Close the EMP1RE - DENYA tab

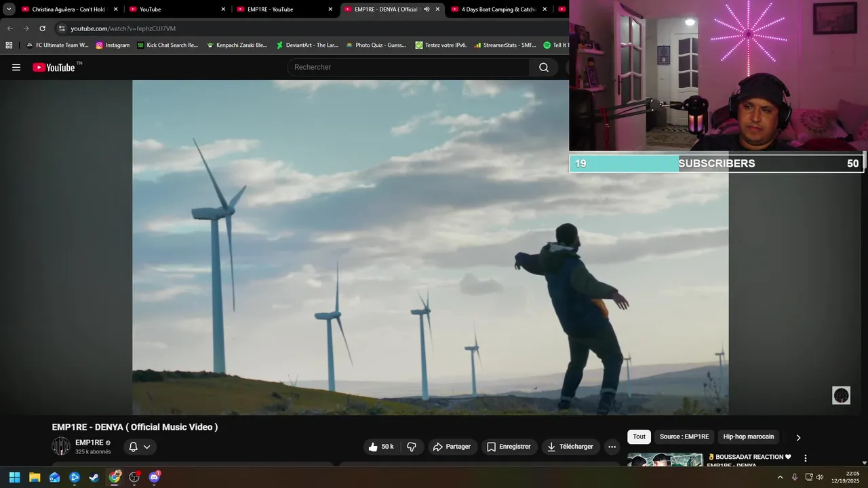tap(437, 9)
